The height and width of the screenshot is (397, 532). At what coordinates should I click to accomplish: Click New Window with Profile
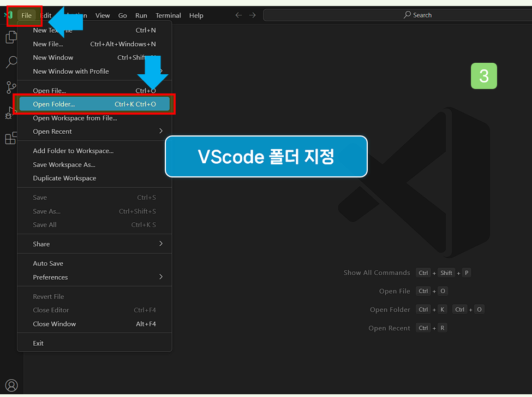(x=71, y=71)
